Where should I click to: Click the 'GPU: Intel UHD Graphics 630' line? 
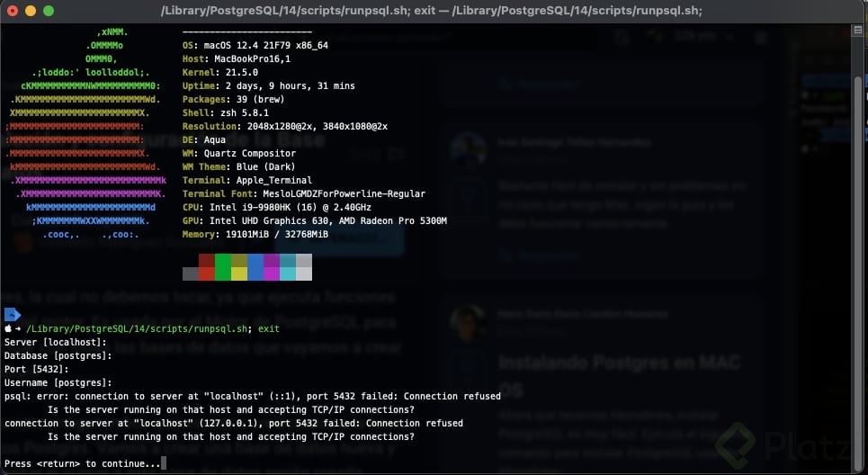315,221
